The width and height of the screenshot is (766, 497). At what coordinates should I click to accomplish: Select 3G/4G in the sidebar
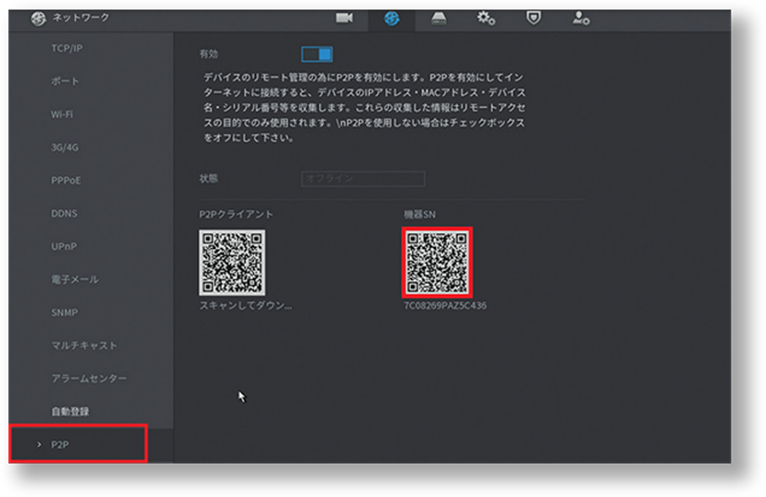[64, 148]
